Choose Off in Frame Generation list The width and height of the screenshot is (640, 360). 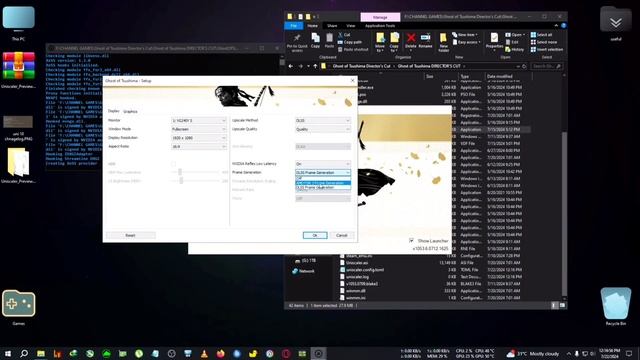[323, 178]
